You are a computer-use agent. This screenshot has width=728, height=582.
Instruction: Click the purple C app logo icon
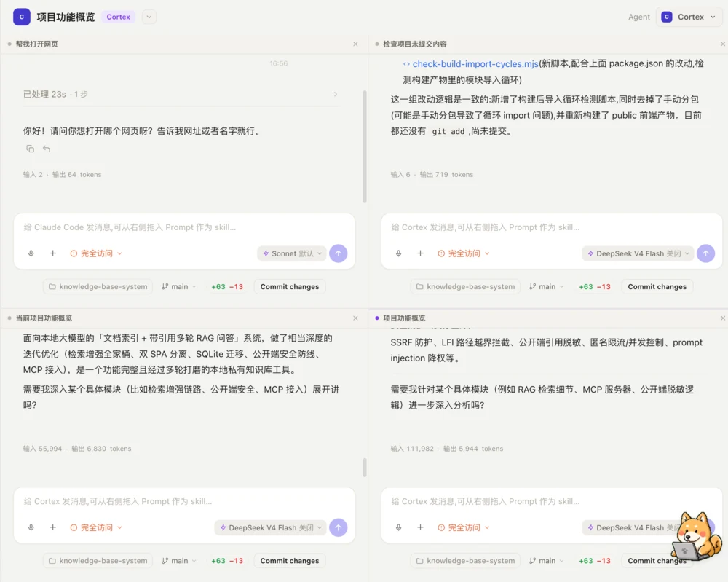coord(21,17)
